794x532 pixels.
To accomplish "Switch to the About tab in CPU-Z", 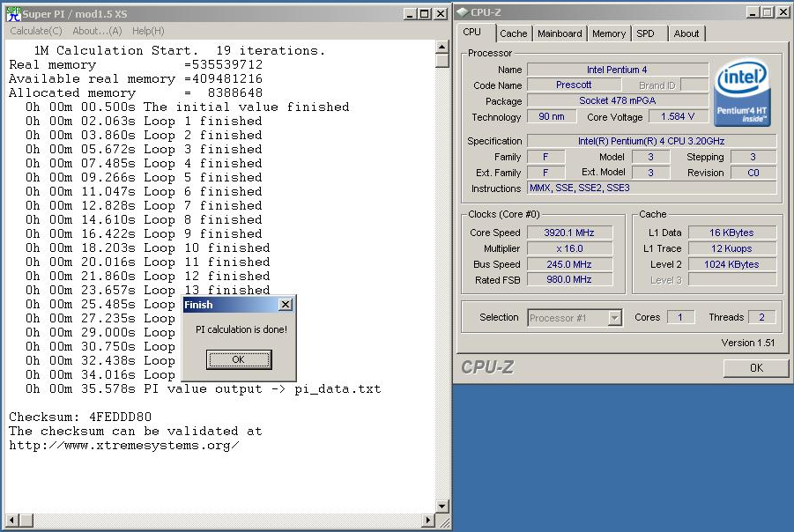I will [686, 33].
